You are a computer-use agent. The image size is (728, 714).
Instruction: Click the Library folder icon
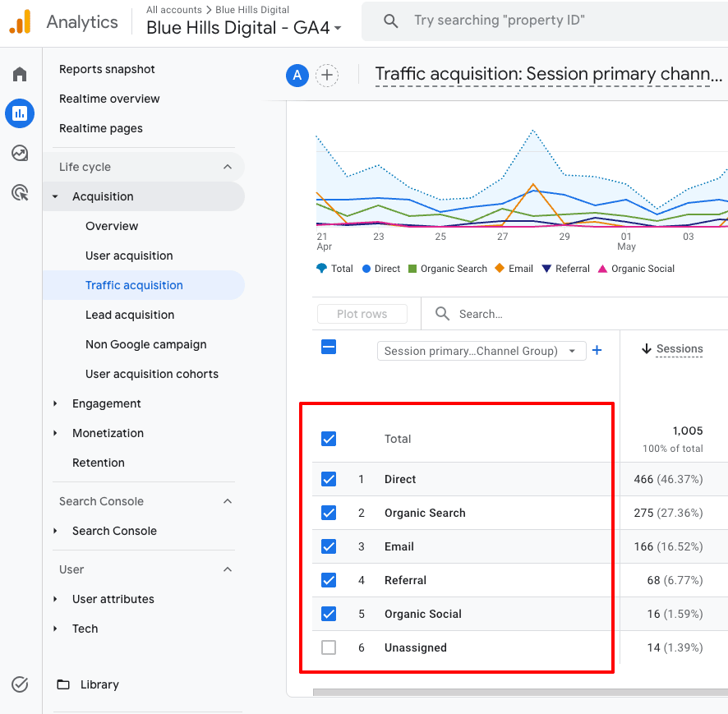pyautogui.click(x=63, y=684)
